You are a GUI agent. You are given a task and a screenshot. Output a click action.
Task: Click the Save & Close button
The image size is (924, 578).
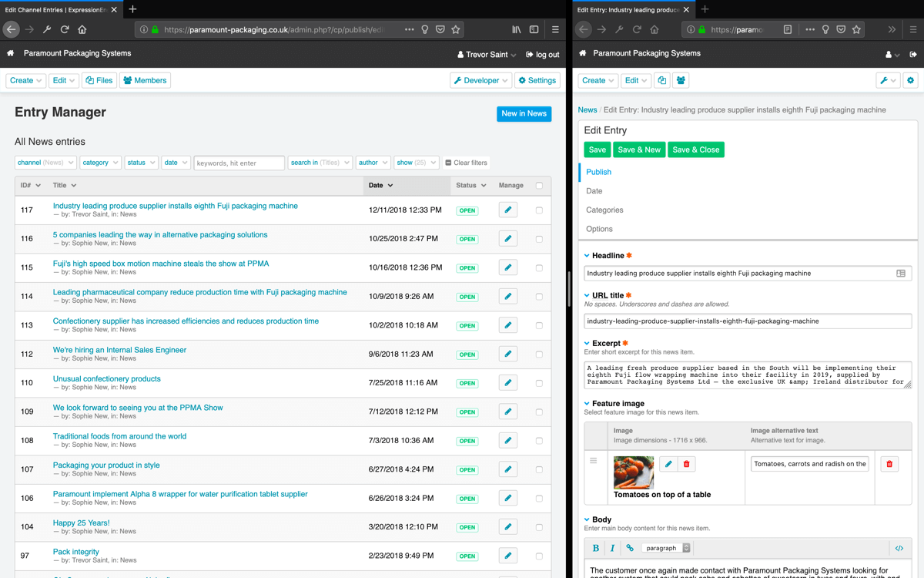pyautogui.click(x=695, y=150)
